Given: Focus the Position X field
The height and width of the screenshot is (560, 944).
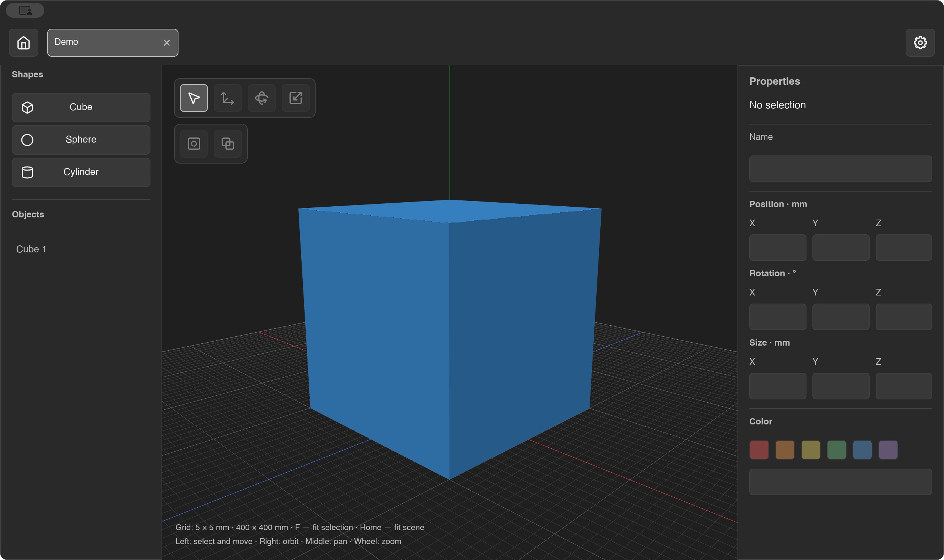Looking at the screenshot, I should pyautogui.click(x=777, y=248).
